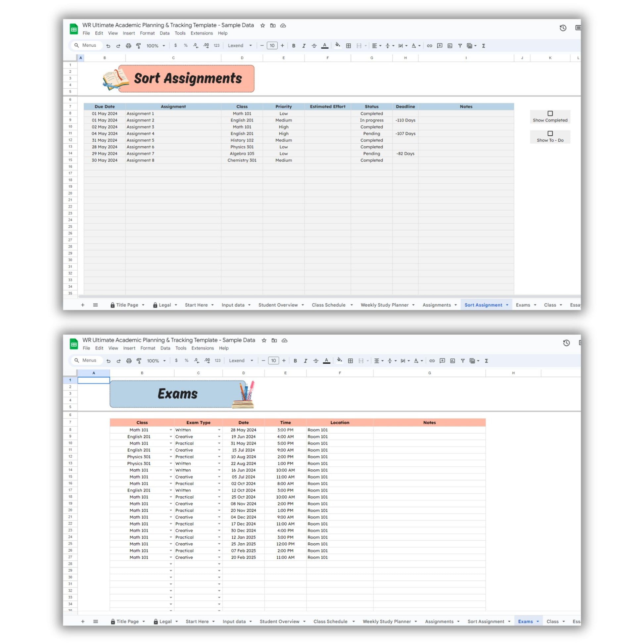Open Exam Type dropdown for 28 May 2024 exam

tap(219, 430)
